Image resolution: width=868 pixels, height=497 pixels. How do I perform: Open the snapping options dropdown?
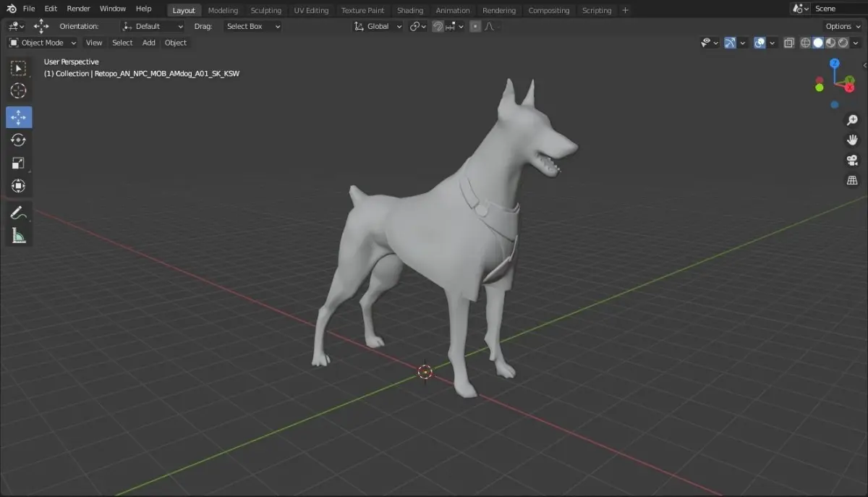click(x=455, y=26)
